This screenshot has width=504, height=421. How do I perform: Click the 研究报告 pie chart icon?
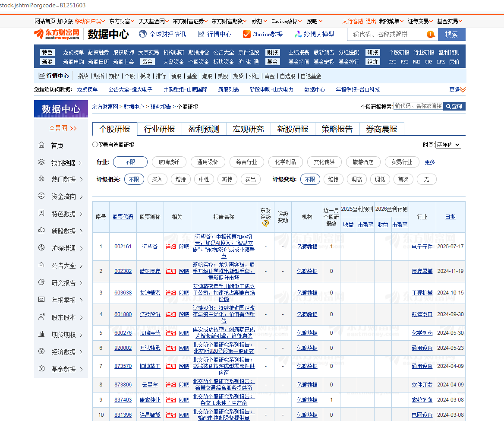point(41,282)
